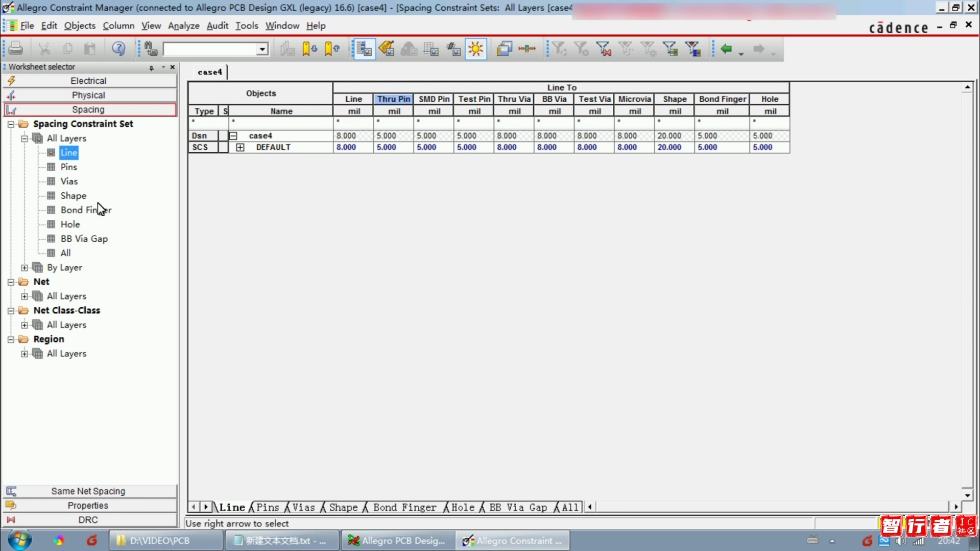The image size is (980, 551).
Task: Click the bookmark up-arrow icon
Action: click(332, 49)
